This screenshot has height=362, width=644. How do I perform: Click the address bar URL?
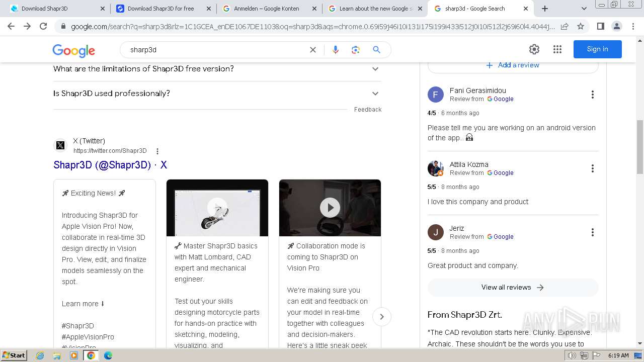(312, 26)
